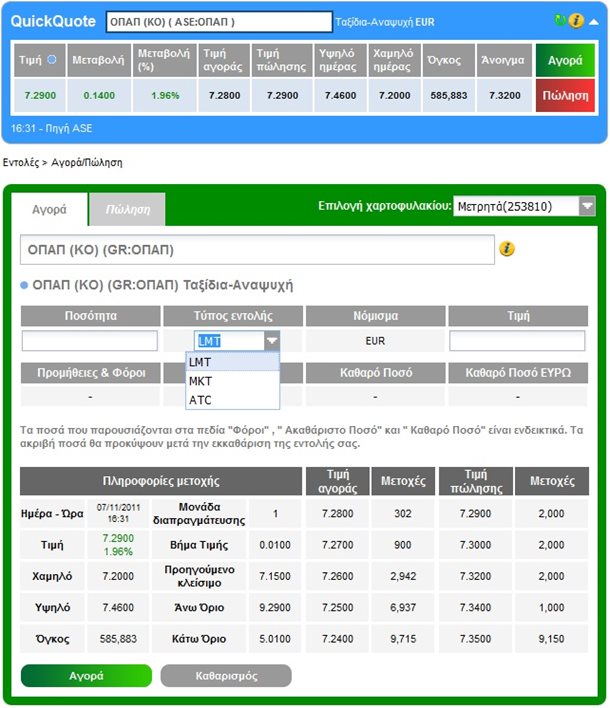Click the bid quantity 2,942
Screen dimensions: 610x708
(x=403, y=576)
